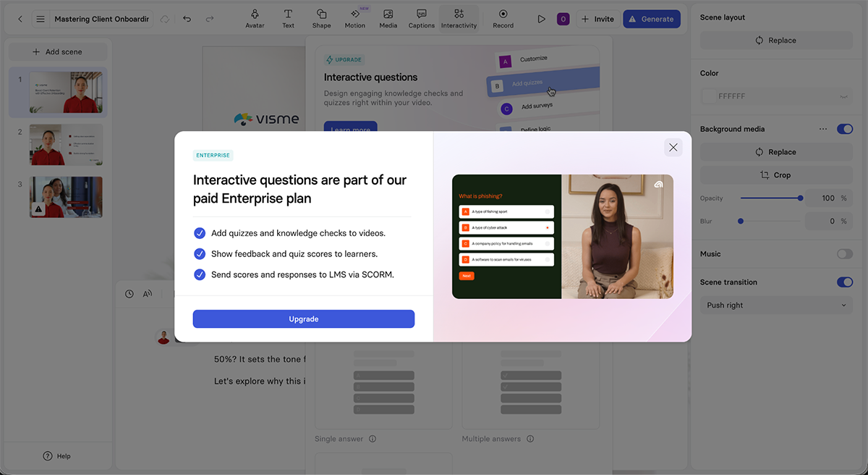This screenshot has width=868, height=475.
Task: Redo the last action
Action: pos(210,19)
